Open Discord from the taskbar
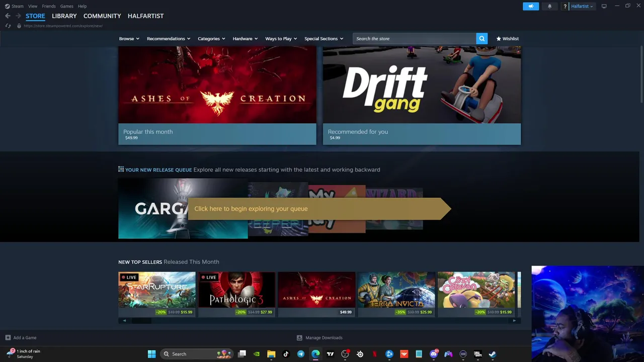The width and height of the screenshot is (644, 362). (x=434, y=354)
